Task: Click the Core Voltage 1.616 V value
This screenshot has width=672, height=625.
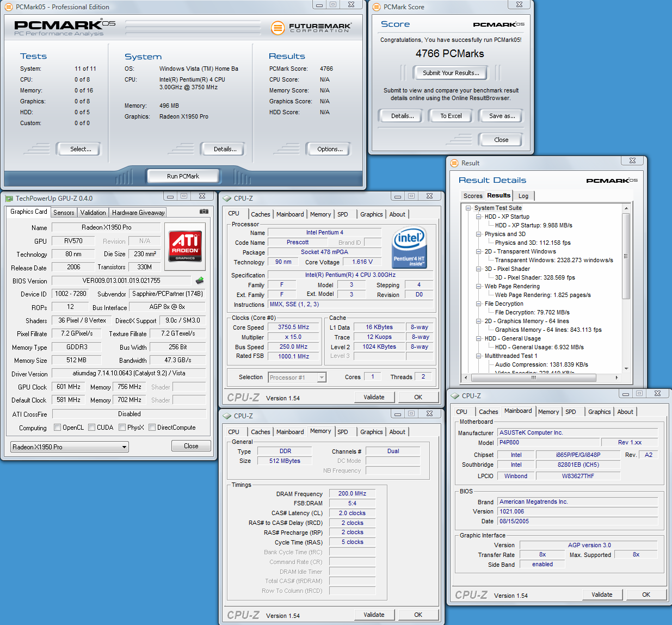Action: 362,262
